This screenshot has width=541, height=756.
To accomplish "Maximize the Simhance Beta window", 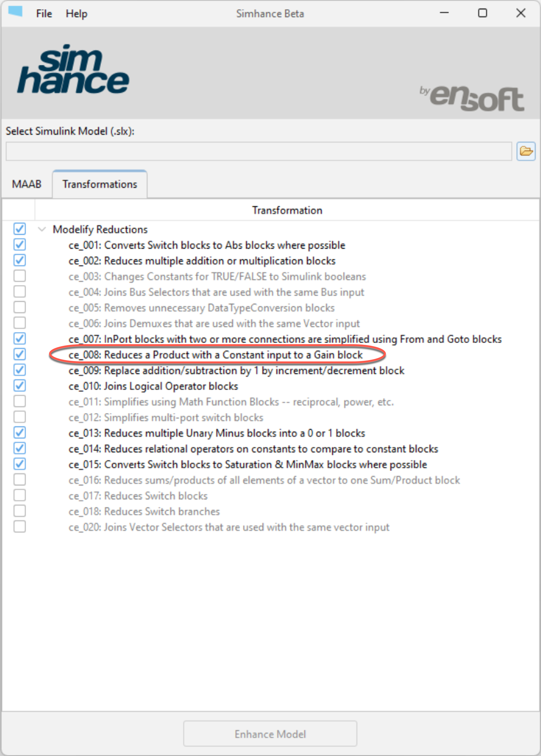I will coord(482,13).
